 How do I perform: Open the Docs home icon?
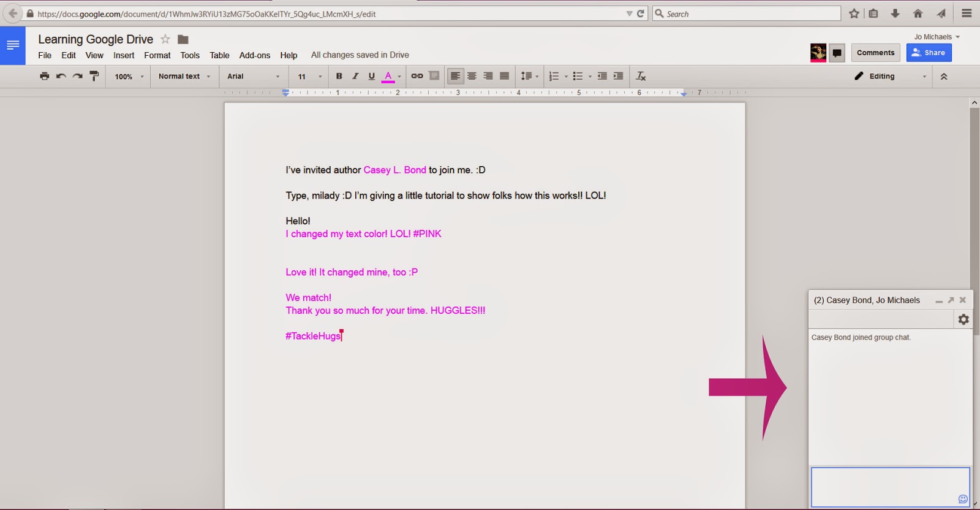13,45
